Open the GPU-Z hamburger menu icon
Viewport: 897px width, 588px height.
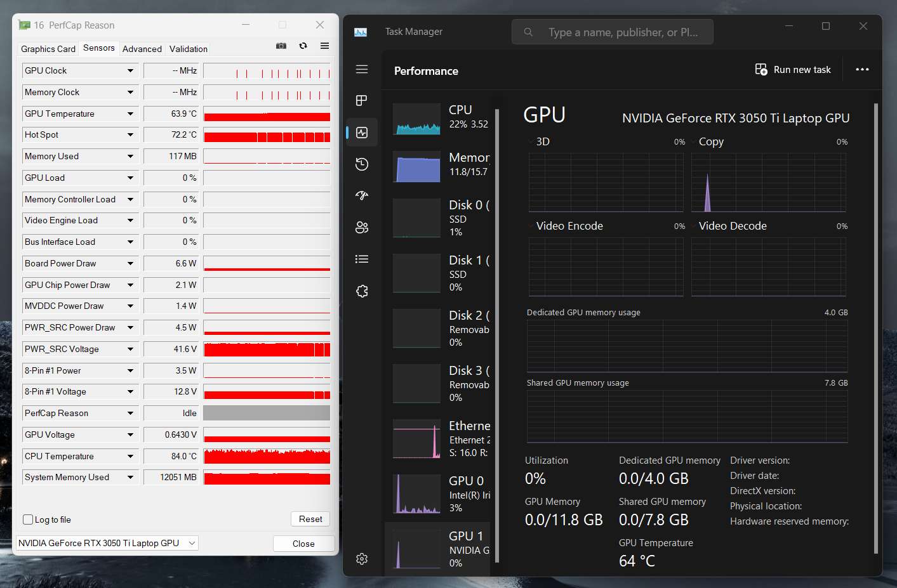[324, 46]
